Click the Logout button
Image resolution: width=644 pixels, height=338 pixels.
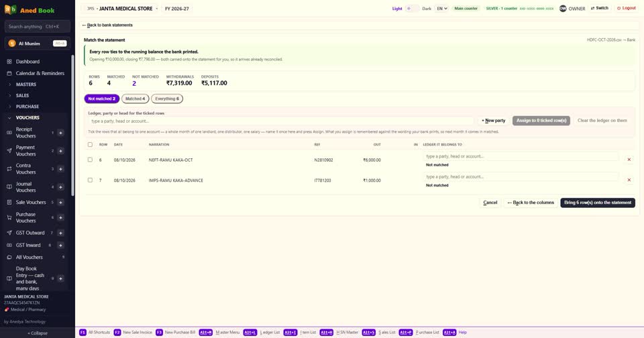pyautogui.click(x=627, y=8)
